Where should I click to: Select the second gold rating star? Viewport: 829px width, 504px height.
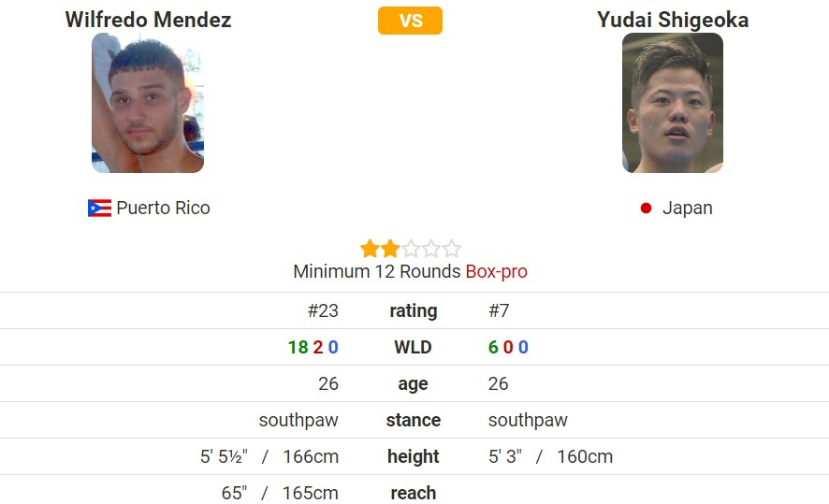click(390, 249)
